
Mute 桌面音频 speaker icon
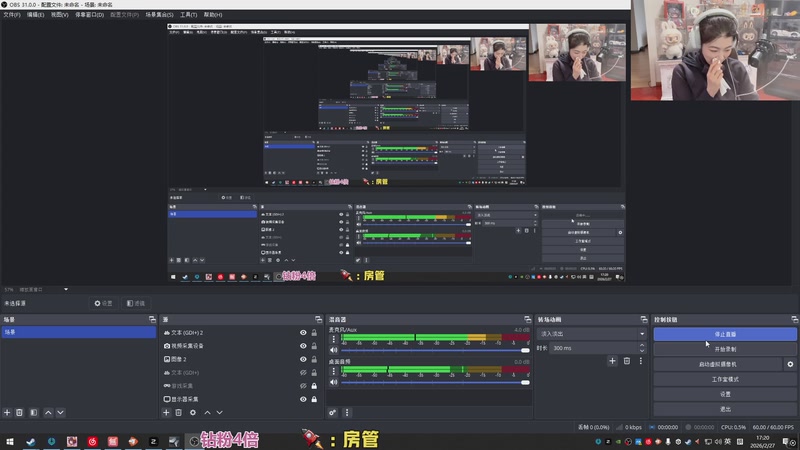tap(334, 382)
